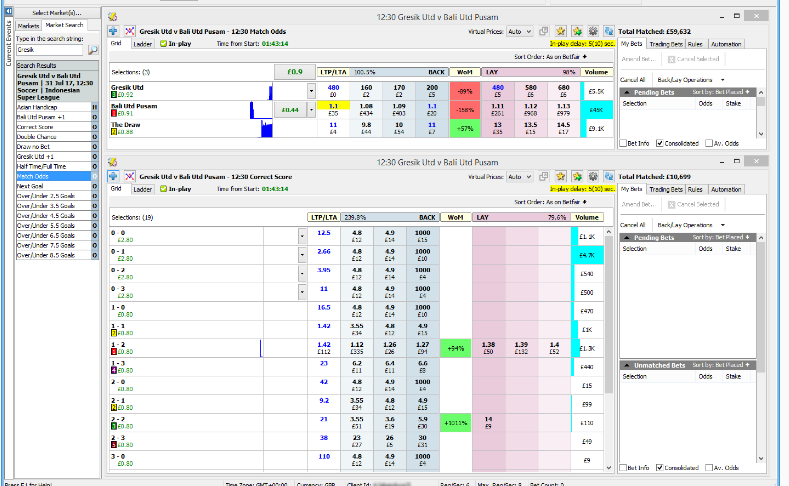
Task: Click the refresh icon in Correct Score toolbar
Action: (609, 177)
